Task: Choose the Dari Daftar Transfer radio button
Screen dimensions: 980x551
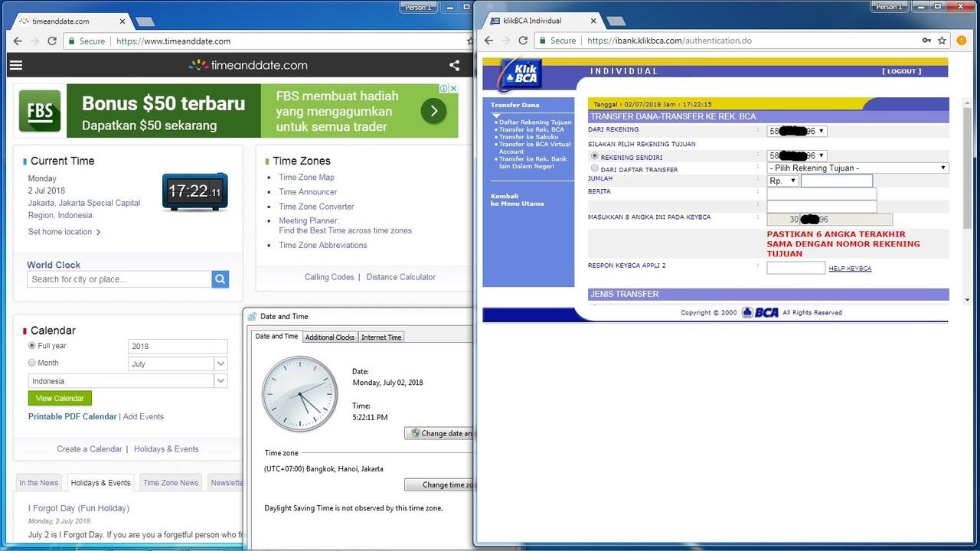Action: click(595, 168)
